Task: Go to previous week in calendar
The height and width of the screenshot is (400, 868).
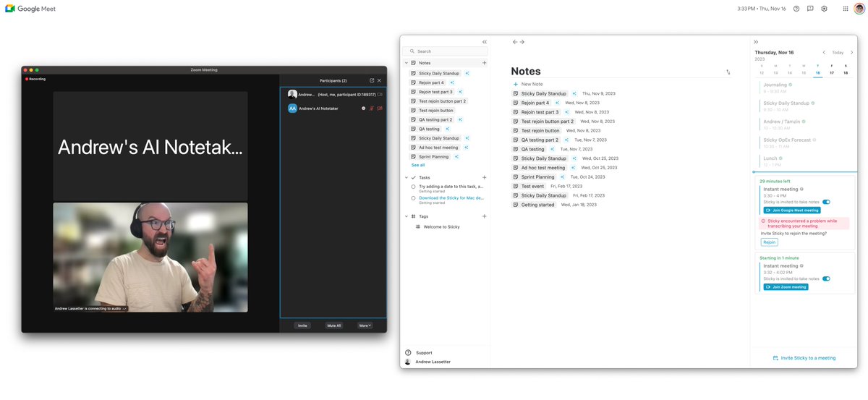Action: pyautogui.click(x=823, y=53)
